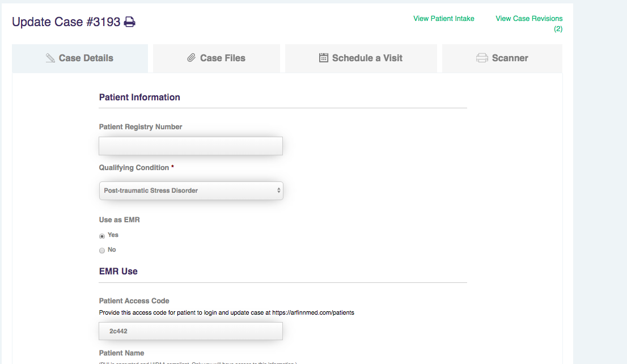
Task: Open the Case Files tab
Action: [x=223, y=58]
